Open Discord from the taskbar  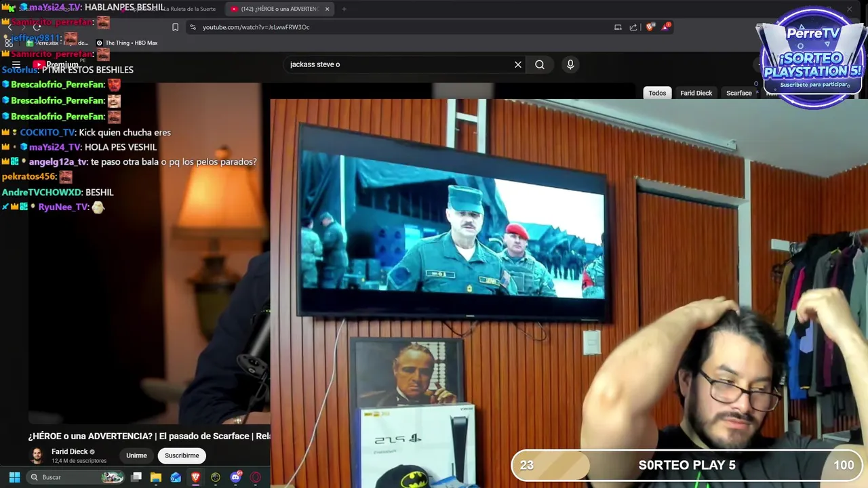tap(235, 477)
